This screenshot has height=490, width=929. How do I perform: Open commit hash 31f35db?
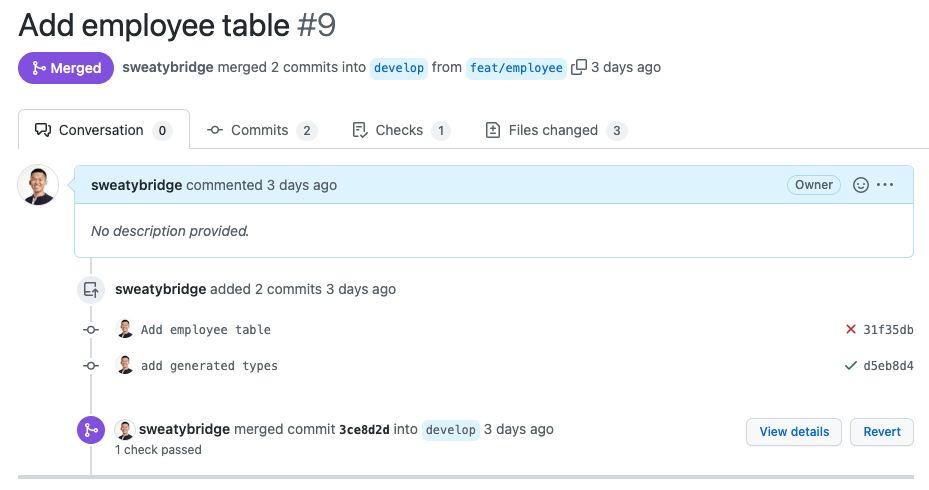tap(888, 330)
